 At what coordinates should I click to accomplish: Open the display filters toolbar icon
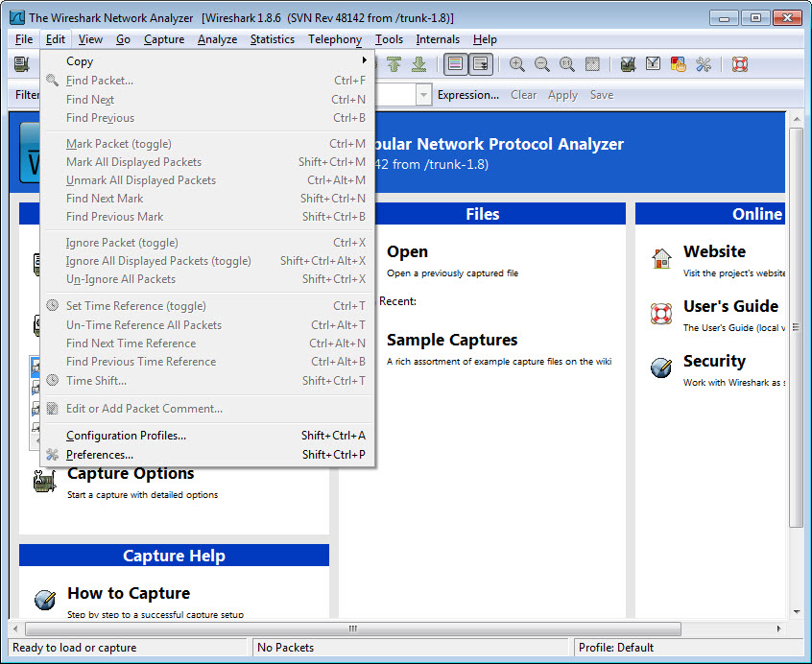coord(654,64)
